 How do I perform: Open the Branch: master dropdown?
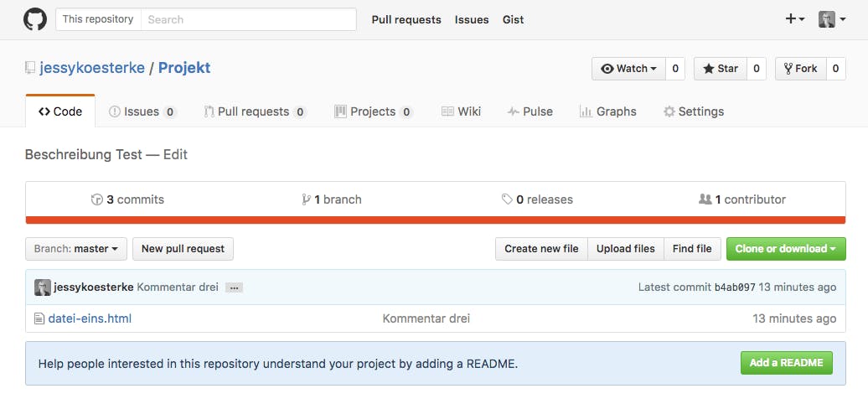click(x=76, y=249)
